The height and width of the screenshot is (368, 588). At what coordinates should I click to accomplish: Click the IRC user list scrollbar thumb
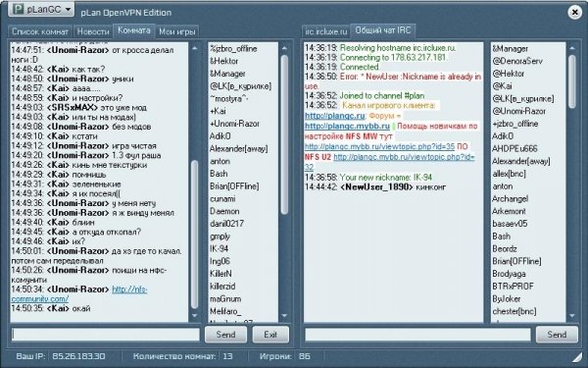pyautogui.click(x=572, y=81)
